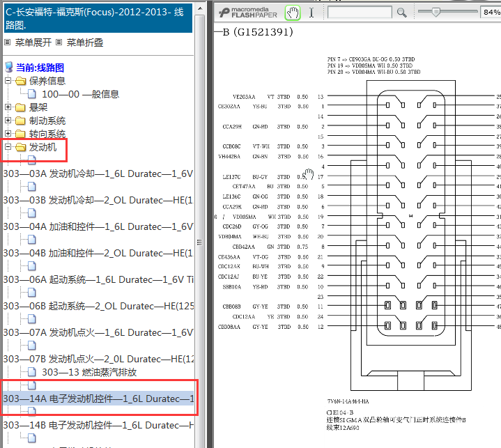Click page icon above 303—03A 发动机冷却
Image resolution: width=501 pixels, height=448 pixels.
coord(31,160)
